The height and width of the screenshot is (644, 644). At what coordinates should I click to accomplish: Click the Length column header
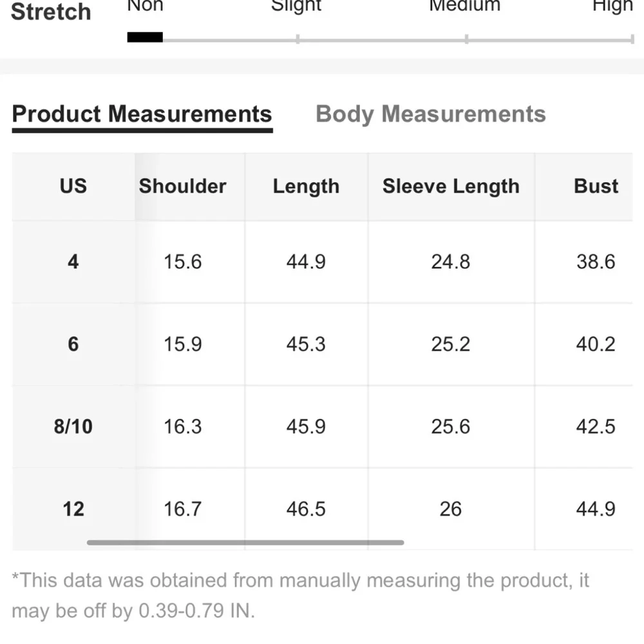click(x=307, y=187)
